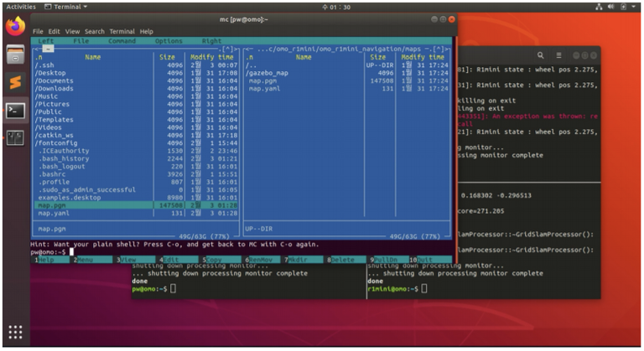Open the View menu
The image size is (644, 351).
pos(72,31)
